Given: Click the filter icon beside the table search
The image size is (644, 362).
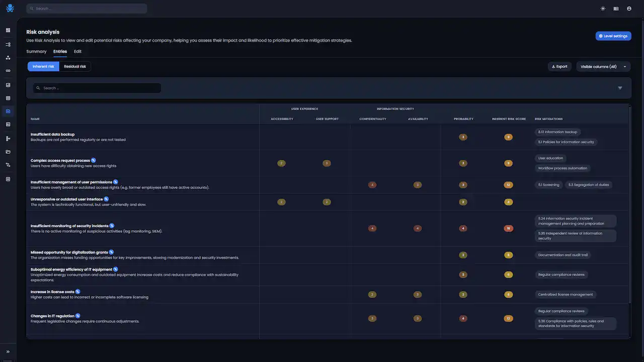Looking at the screenshot, I should [620, 88].
